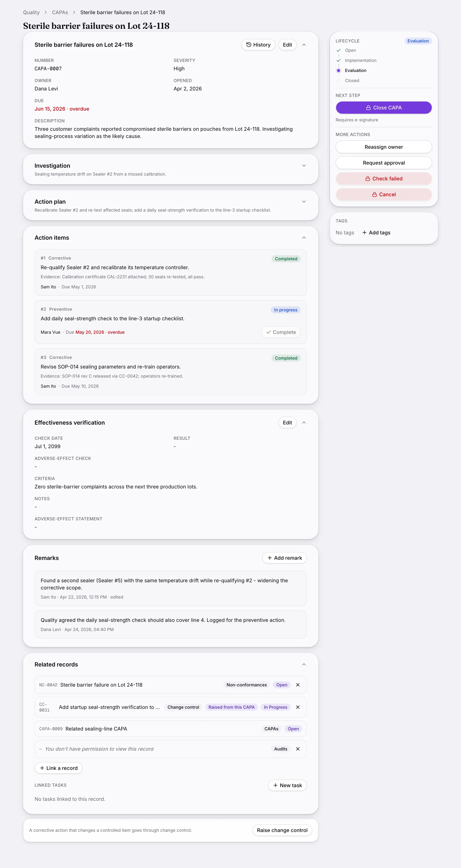This screenshot has width=461, height=868.
Task: Click Request approval
Action: pyautogui.click(x=384, y=163)
